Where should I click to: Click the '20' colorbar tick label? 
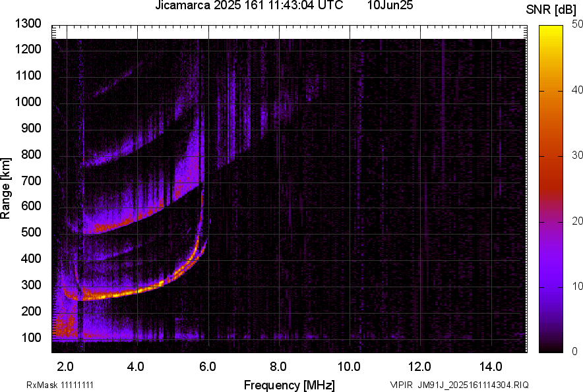point(577,221)
